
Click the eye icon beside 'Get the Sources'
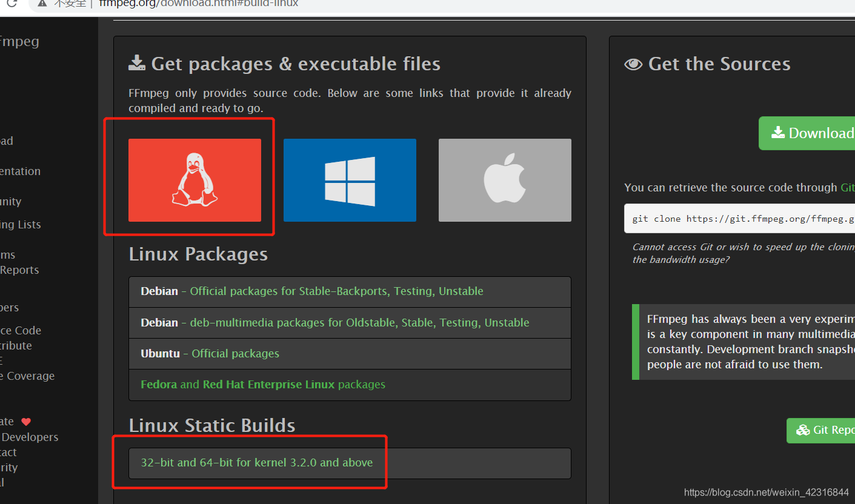tap(633, 64)
